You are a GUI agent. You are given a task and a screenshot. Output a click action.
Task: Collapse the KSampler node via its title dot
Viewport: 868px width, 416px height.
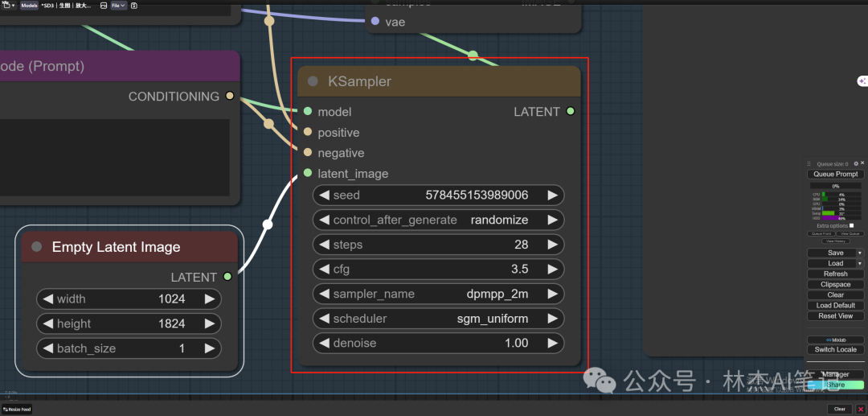point(313,81)
